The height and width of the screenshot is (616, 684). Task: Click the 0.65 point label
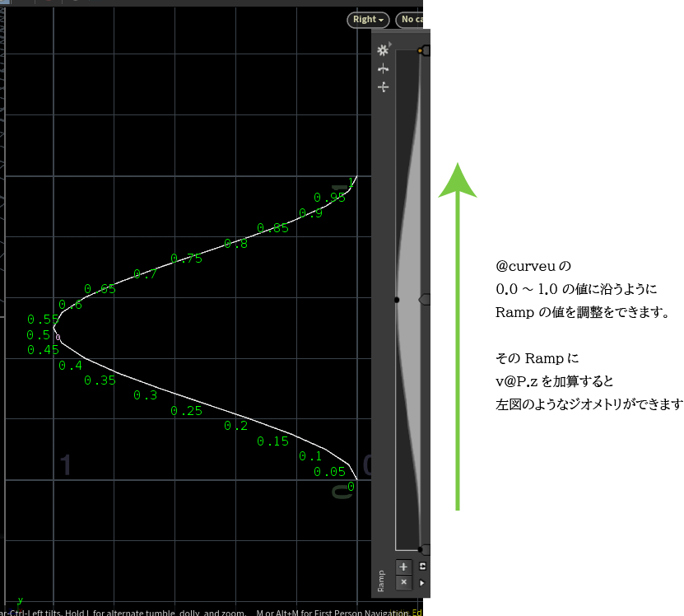click(100, 289)
